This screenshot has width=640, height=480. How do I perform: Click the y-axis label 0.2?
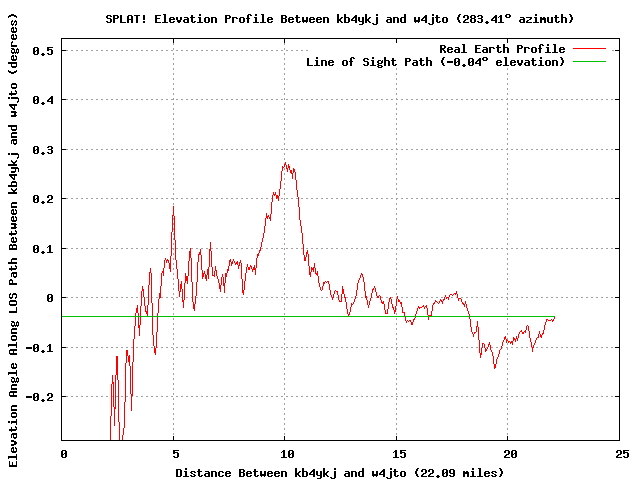point(43,199)
